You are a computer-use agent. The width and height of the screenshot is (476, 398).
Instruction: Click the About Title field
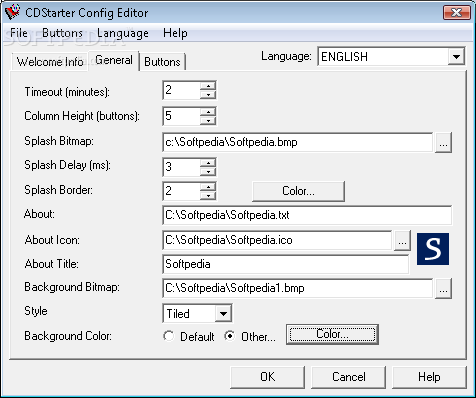pyautogui.click(x=286, y=264)
